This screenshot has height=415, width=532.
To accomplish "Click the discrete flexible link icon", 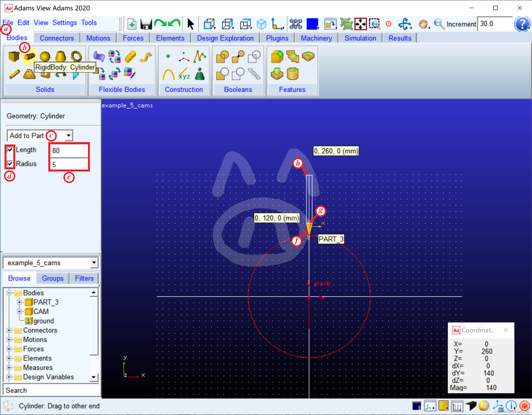I will coord(130,56).
